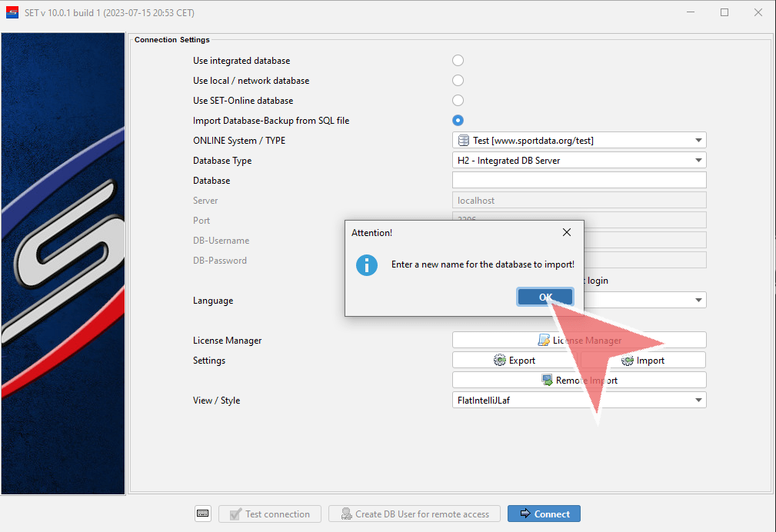This screenshot has width=776, height=532.
Task: Click the database icon beside Test entry
Action: click(x=464, y=141)
